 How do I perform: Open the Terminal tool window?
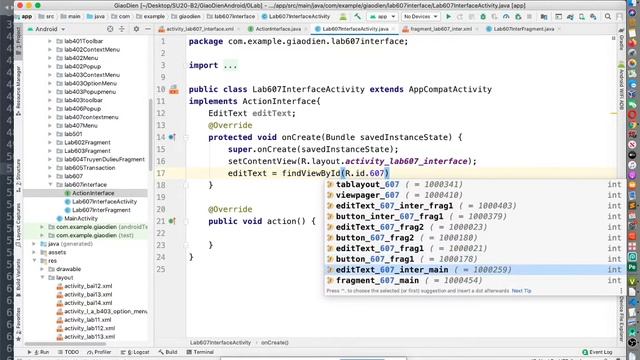pos(200,352)
